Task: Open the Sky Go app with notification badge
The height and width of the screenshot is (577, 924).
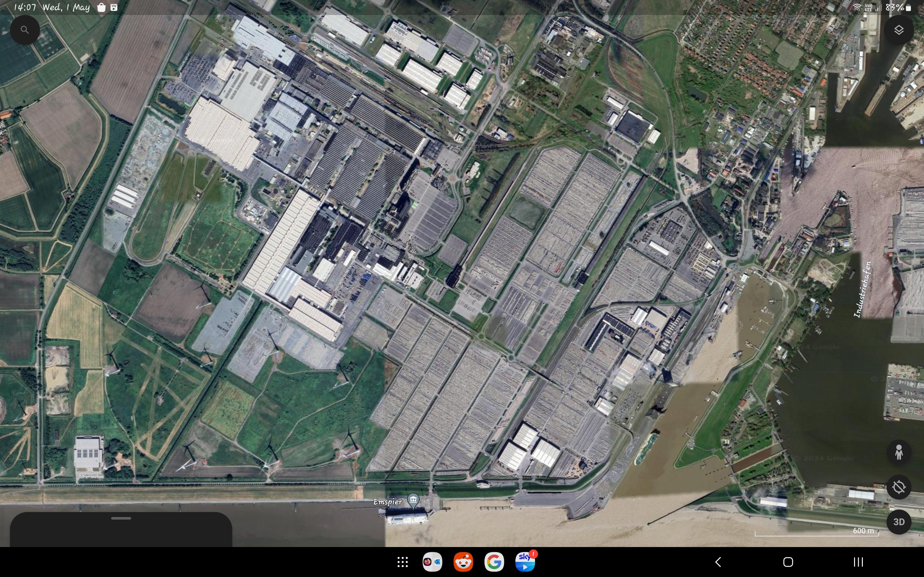Action: (x=525, y=562)
